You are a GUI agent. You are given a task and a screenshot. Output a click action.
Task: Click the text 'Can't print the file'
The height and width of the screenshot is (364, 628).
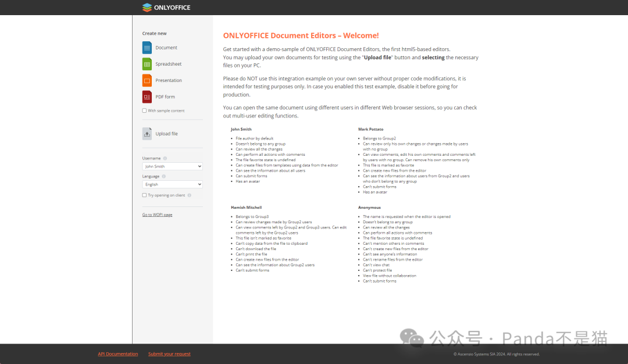tap(251, 254)
